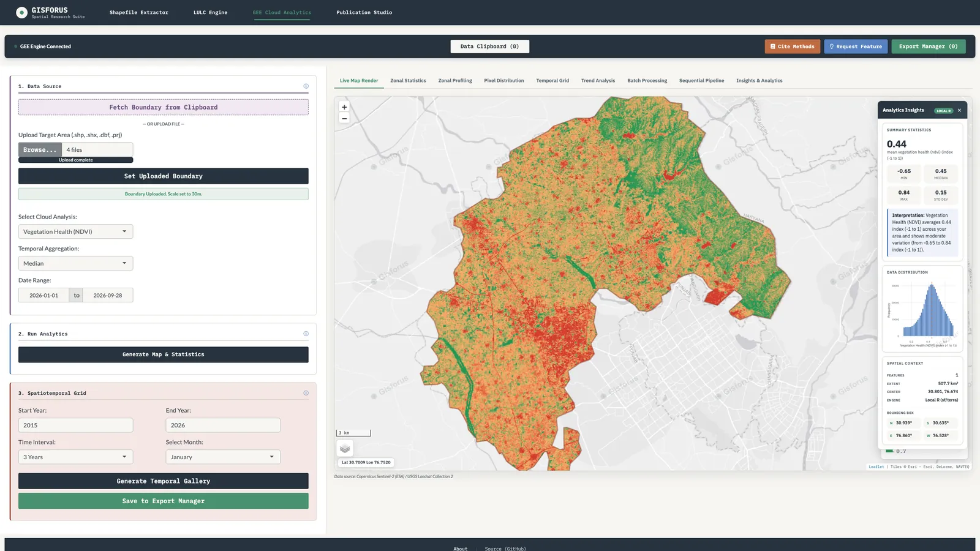Click Save to Export Manager
Viewport: 980px width, 551px height.
coord(164,501)
